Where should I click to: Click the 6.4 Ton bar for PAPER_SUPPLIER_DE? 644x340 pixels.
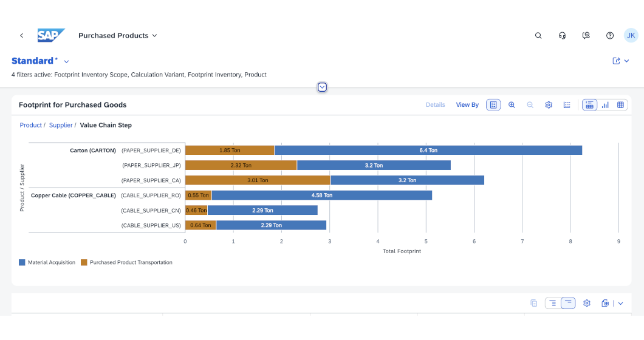(428, 150)
